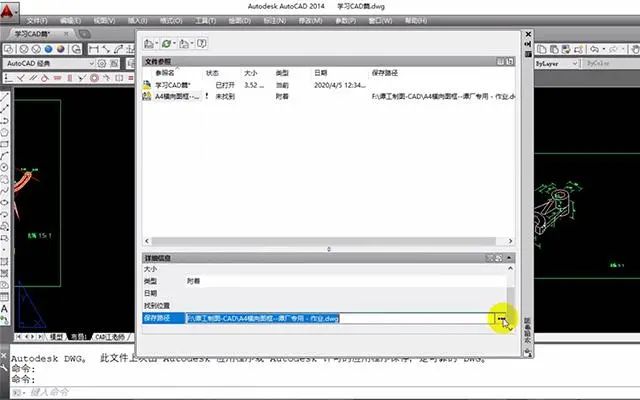Select the A4横向图框 reference row
Image resolution: width=640 pixels, height=400 pixels.
[x=329, y=96]
